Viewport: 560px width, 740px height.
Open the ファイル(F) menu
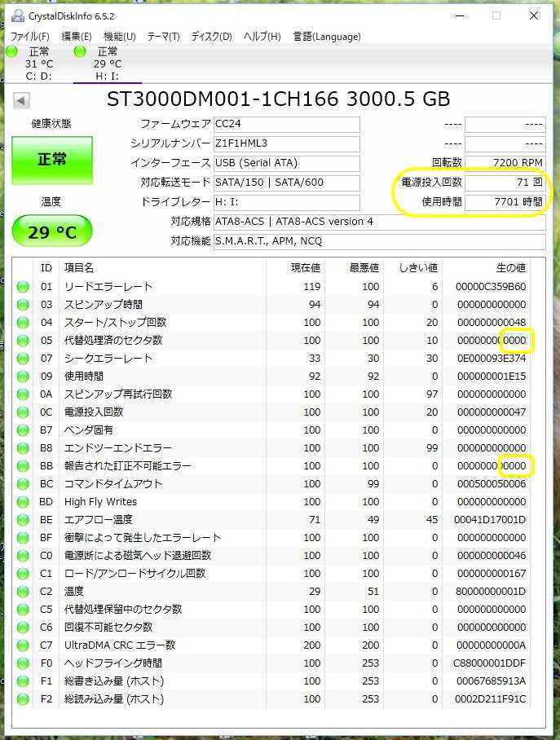[x=29, y=37]
